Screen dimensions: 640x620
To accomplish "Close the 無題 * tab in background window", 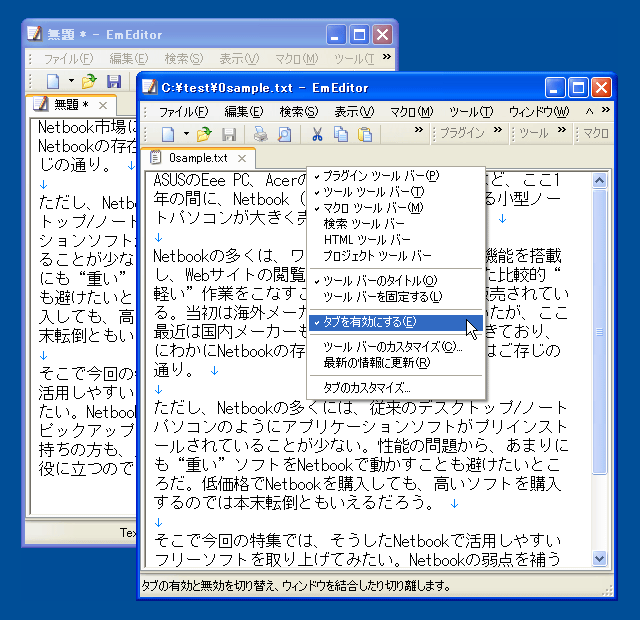I will (103, 106).
